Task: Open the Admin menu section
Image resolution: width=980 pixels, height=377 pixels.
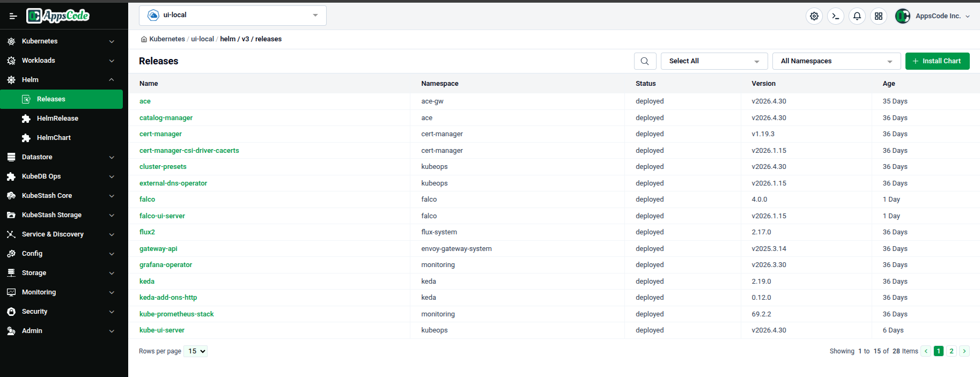Action: (x=61, y=331)
